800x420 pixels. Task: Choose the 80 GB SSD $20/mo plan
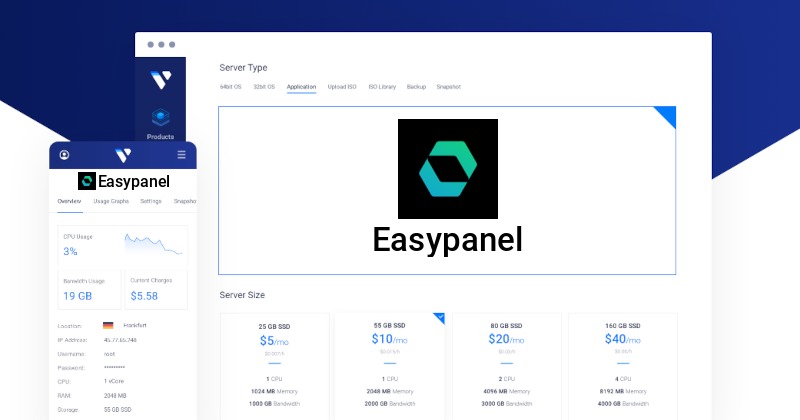(507, 366)
